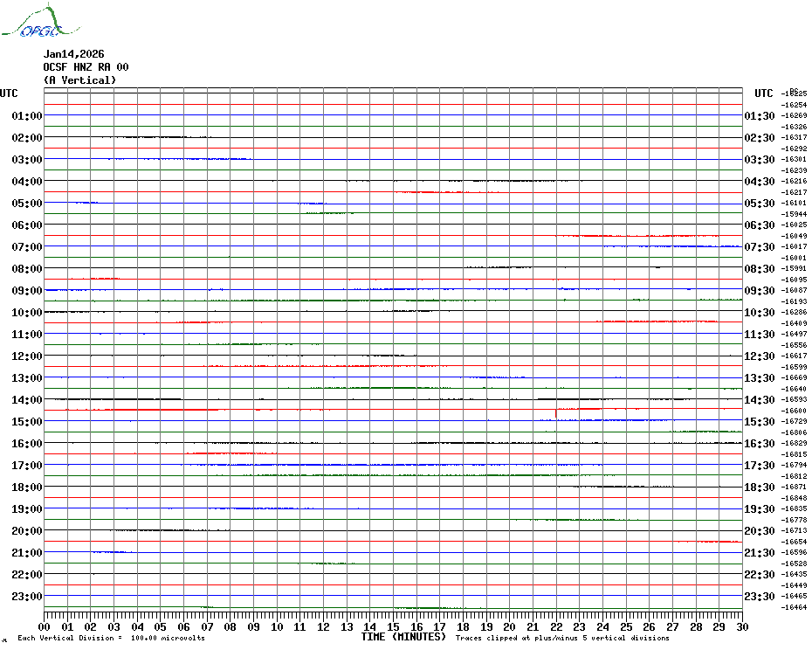Click the 02:30 half-hour label

760,138
